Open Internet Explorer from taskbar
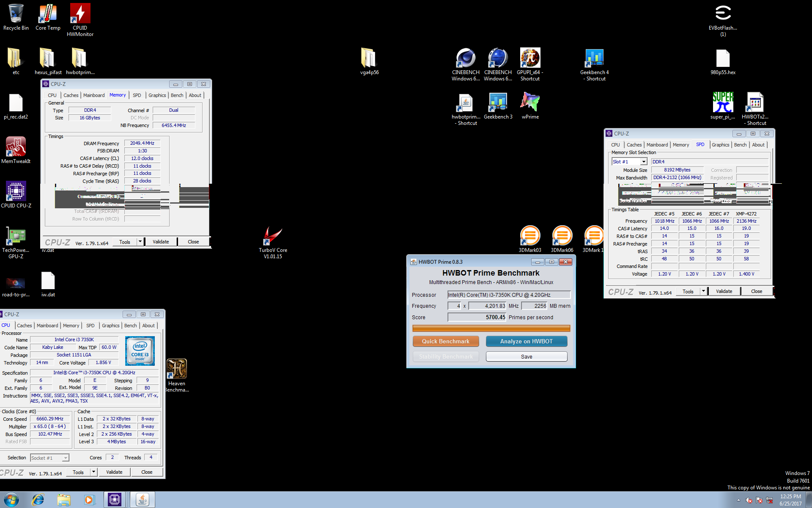 click(38, 500)
